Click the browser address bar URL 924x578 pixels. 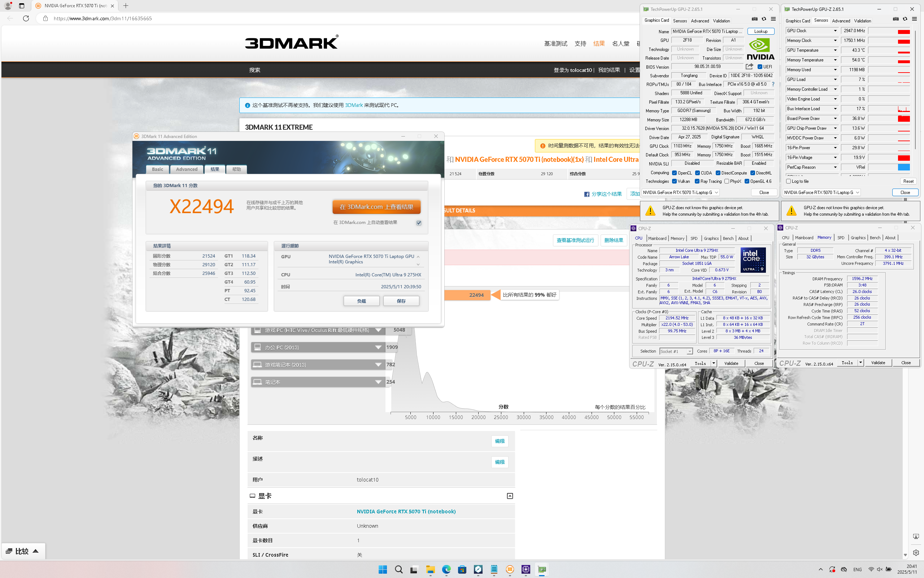[x=103, y=18]
